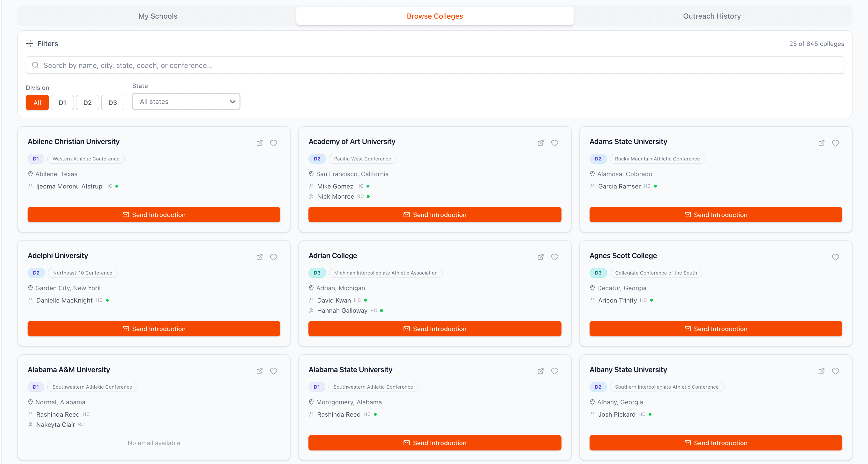The height and width of the screenshot is (464, 868).
Task: Click person icon beside Hannah Galloway
Action: click(311, 311)
